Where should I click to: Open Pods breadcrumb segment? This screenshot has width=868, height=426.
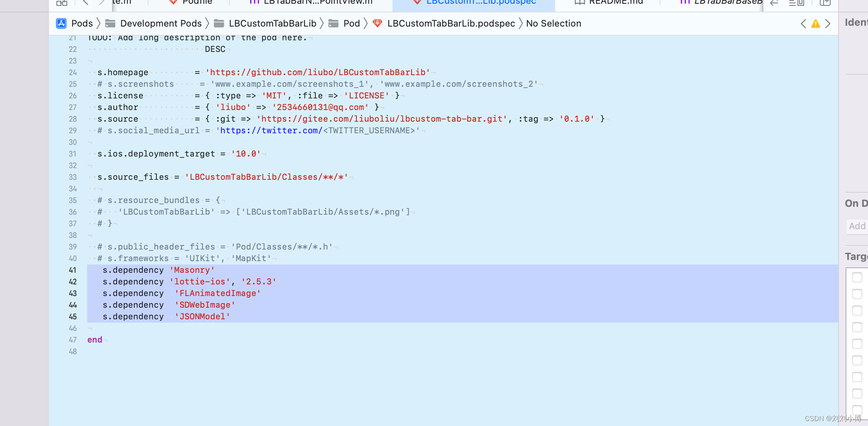click(82, 23)
